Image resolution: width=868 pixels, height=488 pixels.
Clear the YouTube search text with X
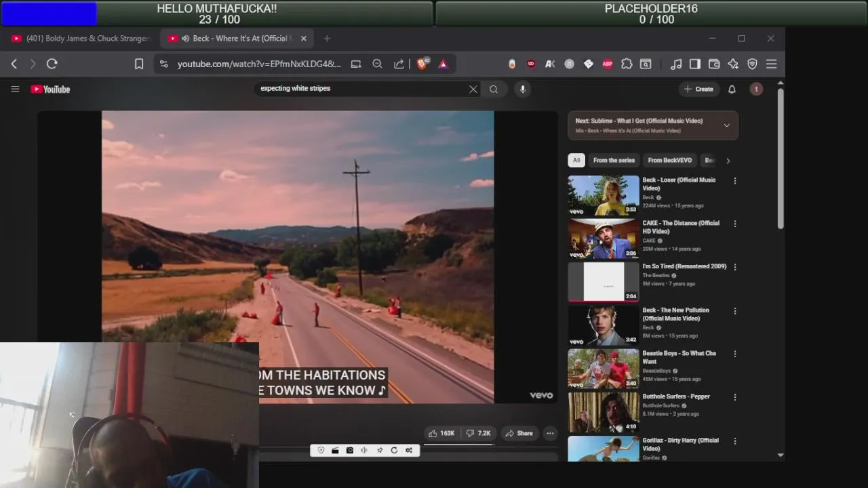(473, 89)
